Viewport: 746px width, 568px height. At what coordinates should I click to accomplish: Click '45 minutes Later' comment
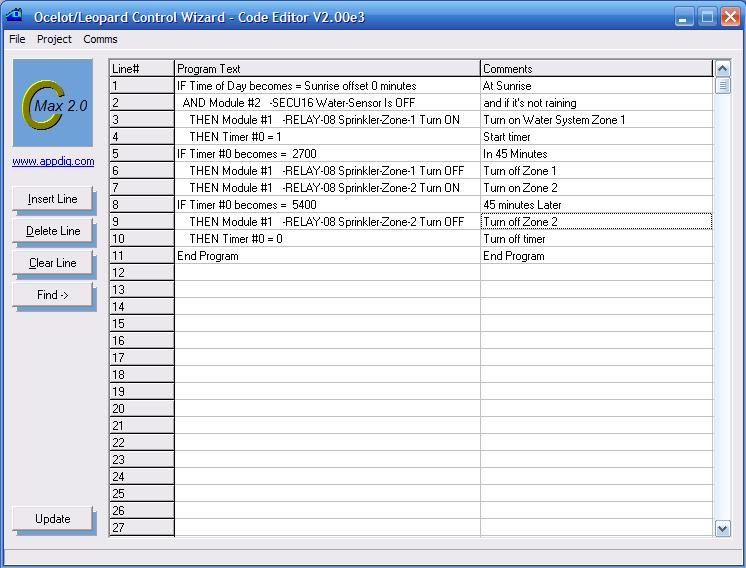[x=597, y=205]
